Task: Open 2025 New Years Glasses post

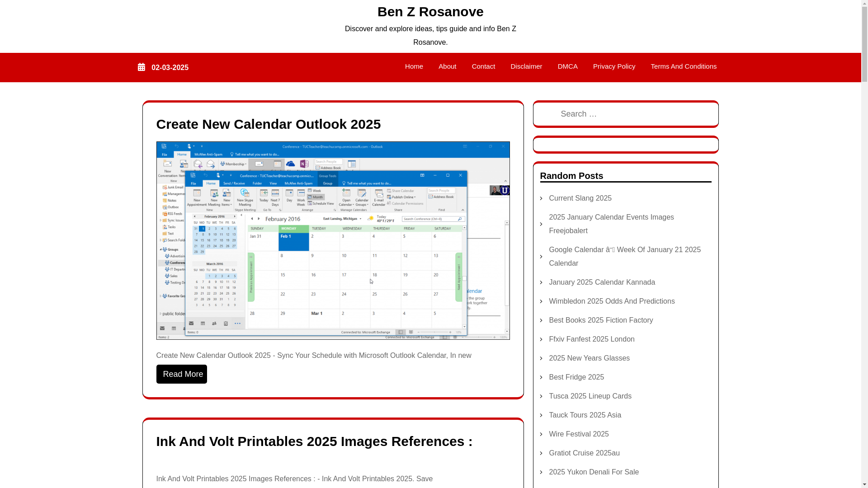Action: coord(589,358)
